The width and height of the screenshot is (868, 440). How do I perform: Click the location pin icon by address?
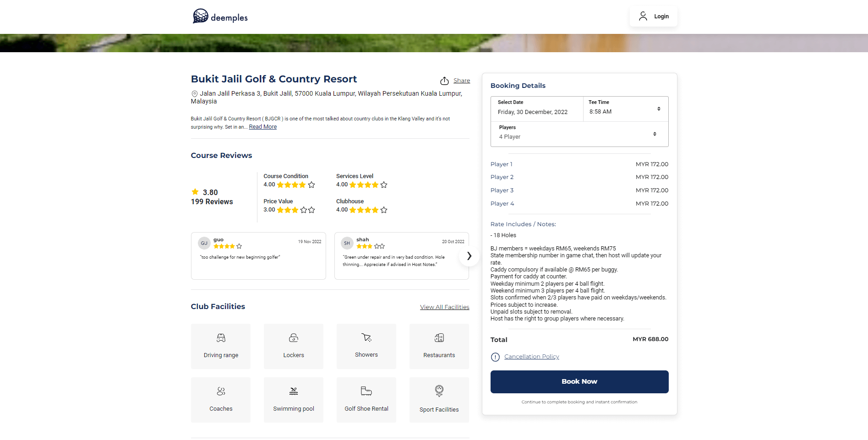[194, 94]
